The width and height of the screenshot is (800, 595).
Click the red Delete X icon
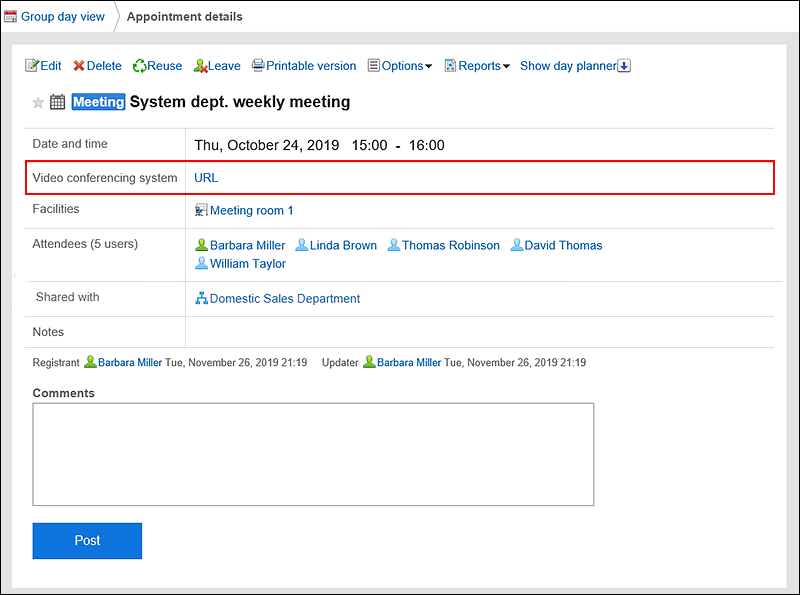79,66
